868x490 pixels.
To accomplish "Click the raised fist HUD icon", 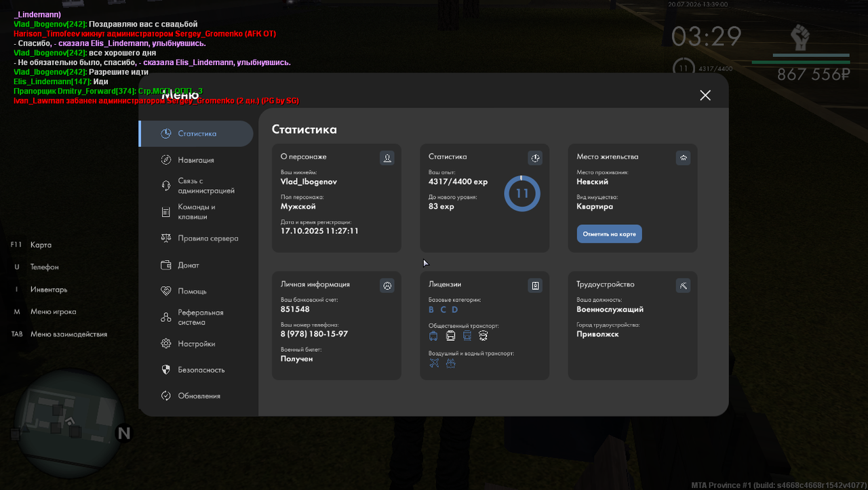I will point(801,38).
